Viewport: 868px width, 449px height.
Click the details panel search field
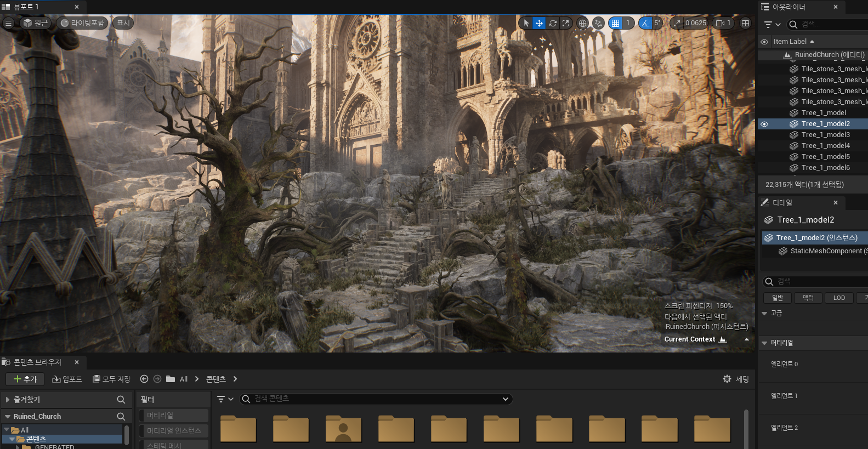816,281
